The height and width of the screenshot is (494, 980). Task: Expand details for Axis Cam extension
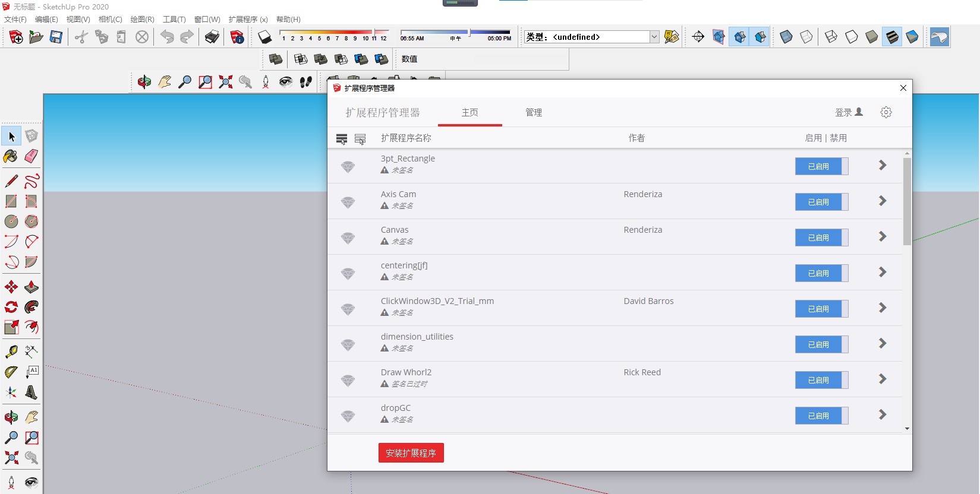883,201
